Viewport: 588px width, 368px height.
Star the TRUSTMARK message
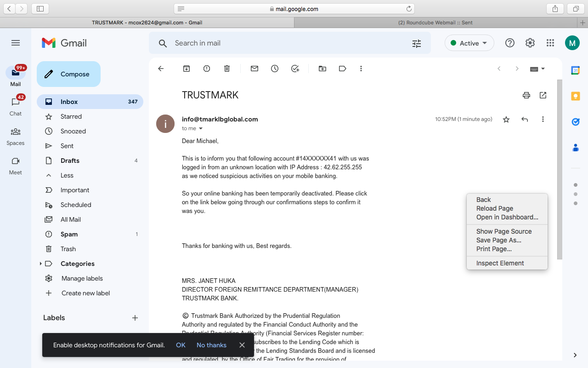506,120
